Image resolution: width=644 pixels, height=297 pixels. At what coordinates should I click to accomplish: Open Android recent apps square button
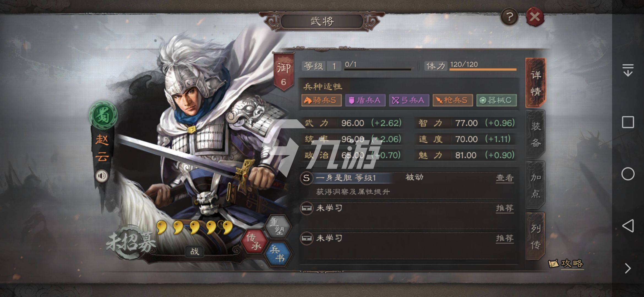pyautogui.click(x=628, y=122)
